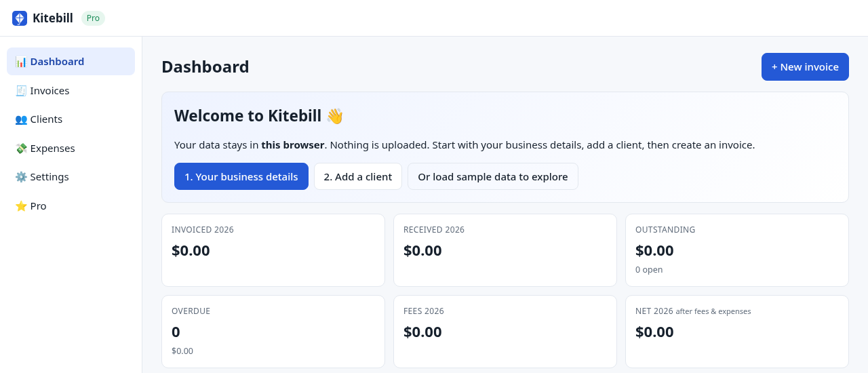Click the Kitebill brand name
868x373 pixels.
[53, 18]
